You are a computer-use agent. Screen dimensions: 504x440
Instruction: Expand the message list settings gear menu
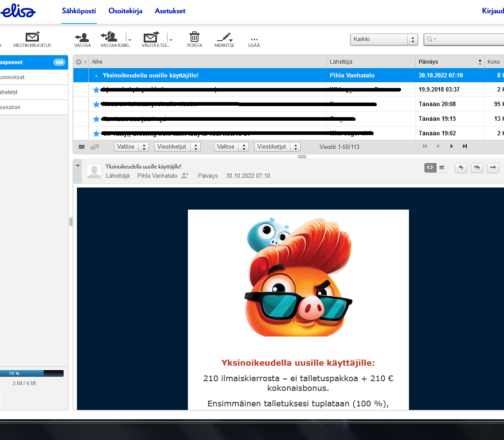80,62
